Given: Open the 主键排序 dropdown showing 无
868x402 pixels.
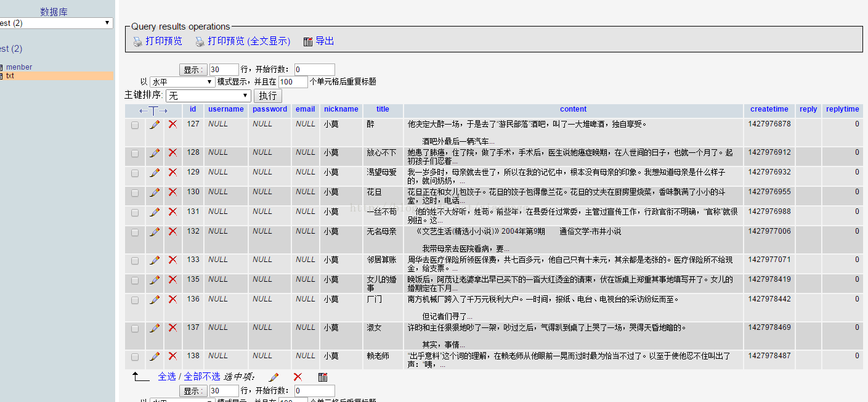Looking at the screenshot, I should coord(208,96).
